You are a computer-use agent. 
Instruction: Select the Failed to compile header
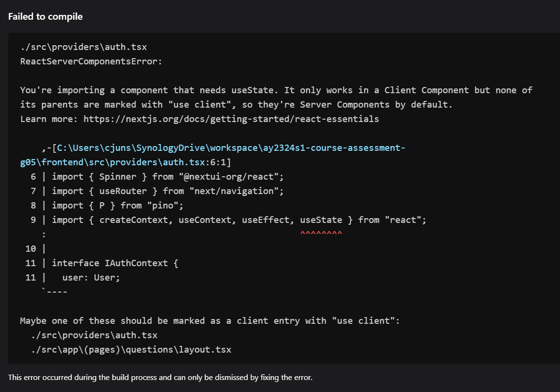coord(45,16)
